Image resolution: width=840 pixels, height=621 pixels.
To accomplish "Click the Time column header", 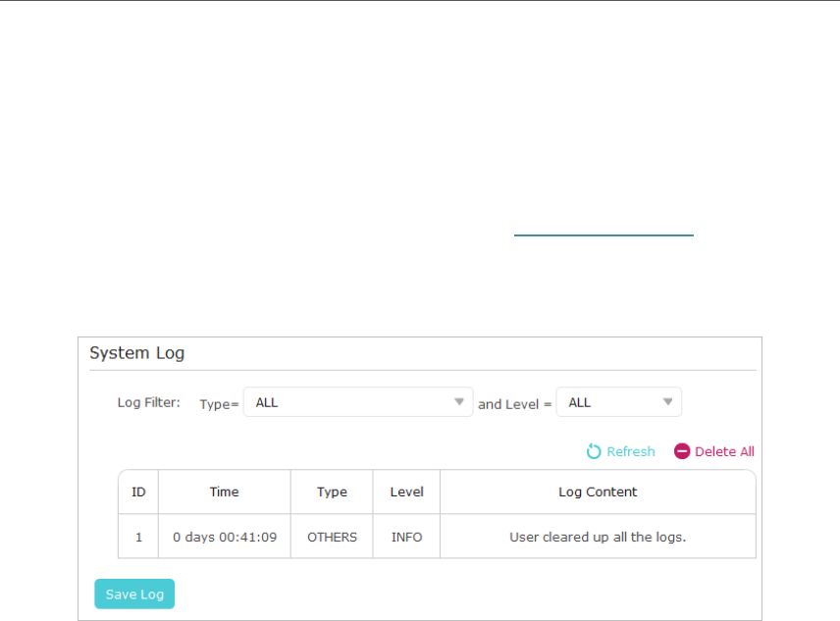I will pyautogui.click(x=225, y=492).
